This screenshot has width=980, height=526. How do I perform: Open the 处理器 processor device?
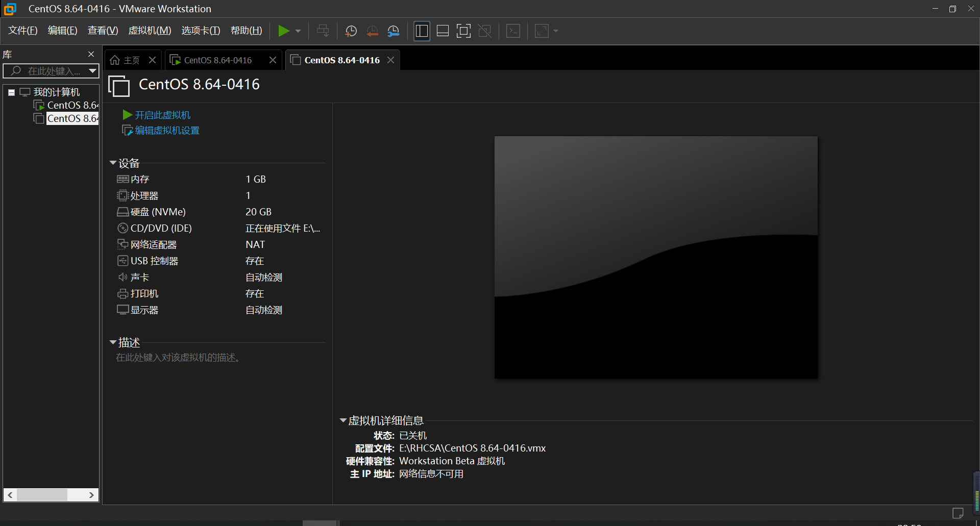click(138, 195)
